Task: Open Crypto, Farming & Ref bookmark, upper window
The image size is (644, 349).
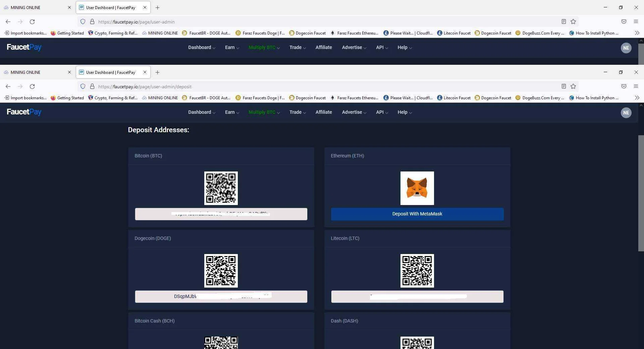Action: click(x=113, y=33)
